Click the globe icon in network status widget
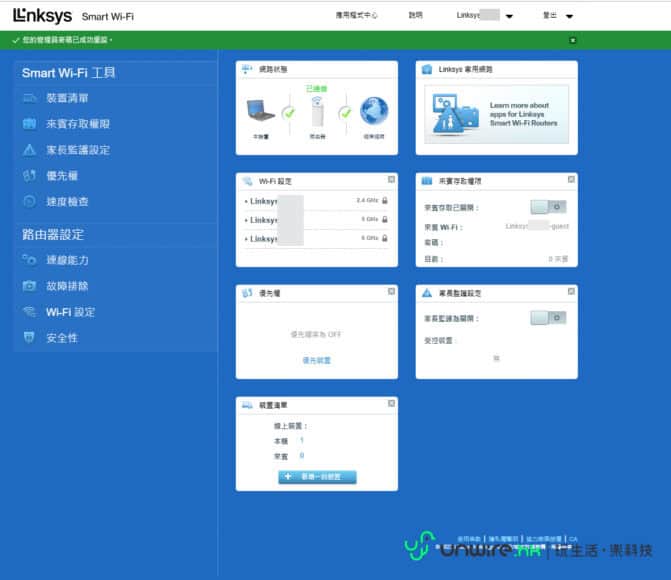This screenshot has width=671, height=580. point(373,111)
